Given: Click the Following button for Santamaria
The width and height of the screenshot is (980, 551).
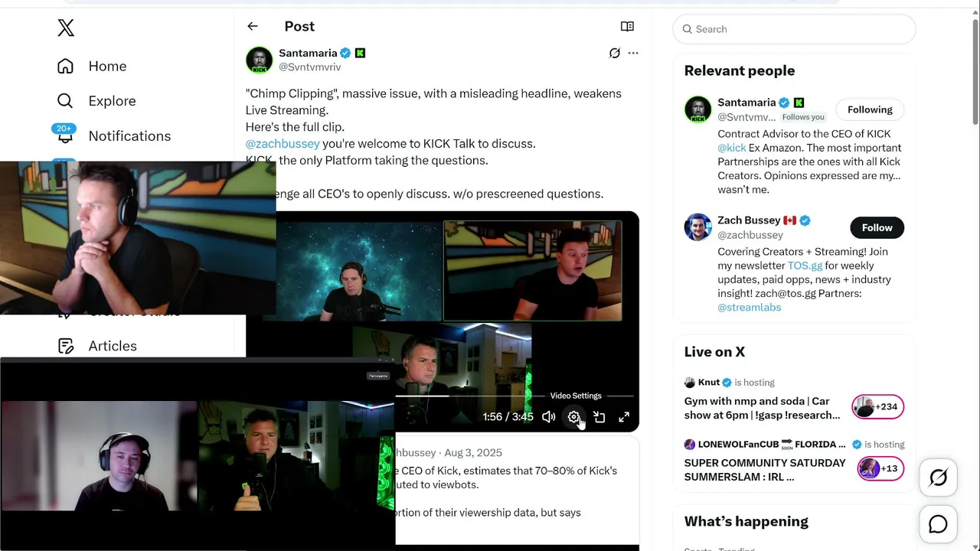Looking at the screenshot, I should (870, 109).
